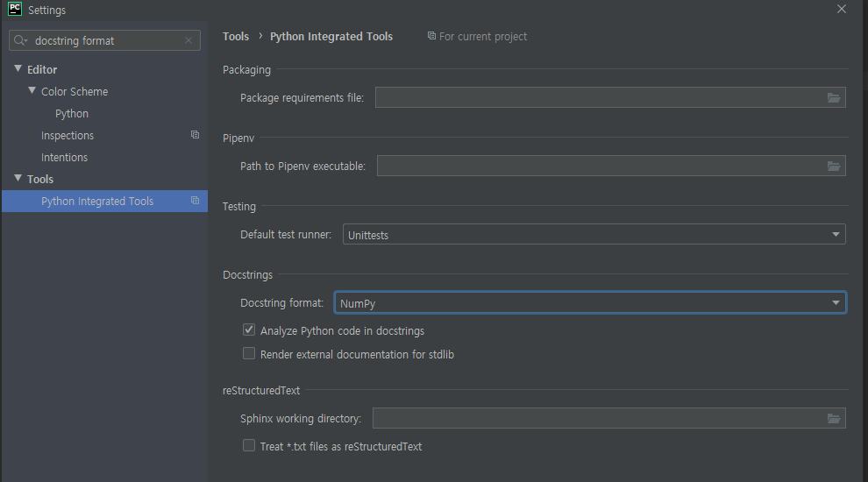Screen dimensions: 868x482
Task: Select Python under Color Scheme
Action: point(72,113)
